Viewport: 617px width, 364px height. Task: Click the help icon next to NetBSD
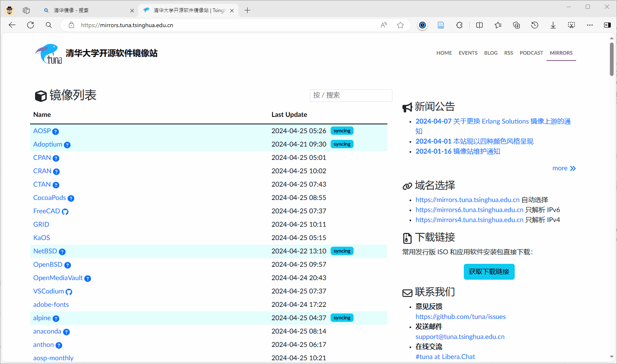(62, 251)
